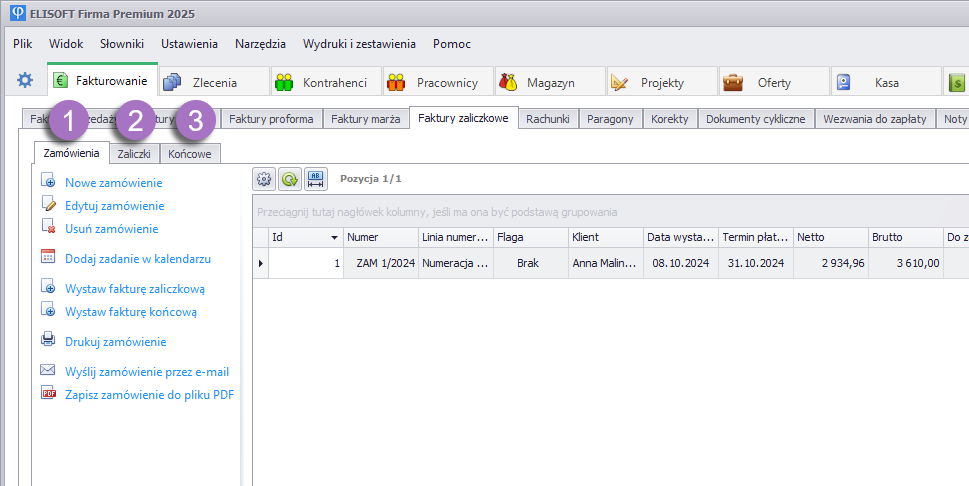This screenshot has width=969, height=486.
Task: Click the column width fit icon
Action: [x=316, y=179]
